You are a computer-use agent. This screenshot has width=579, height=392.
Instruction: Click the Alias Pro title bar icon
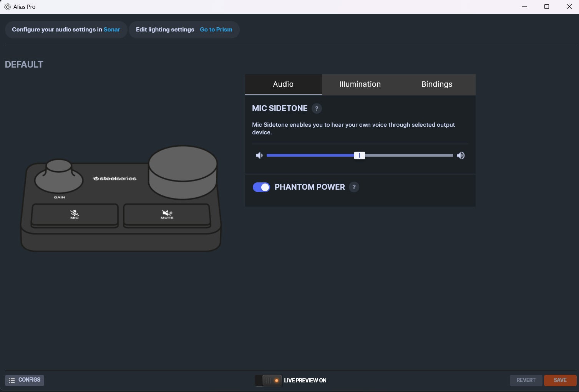[7, 7]
